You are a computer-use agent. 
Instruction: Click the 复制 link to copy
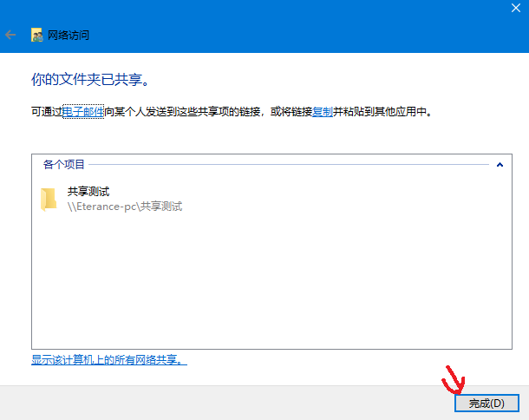pos(323,111)
